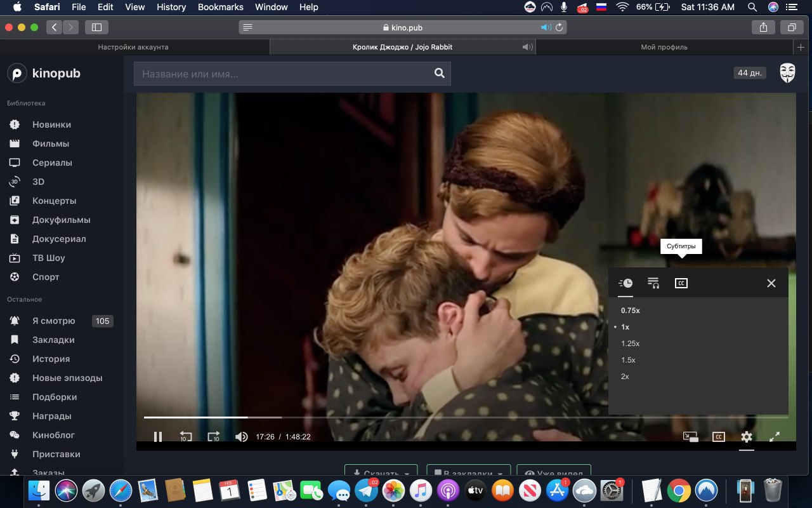This screenshot has height=508, width=812.
Task: Open user avatar profile menu
Action: (787, 73)
